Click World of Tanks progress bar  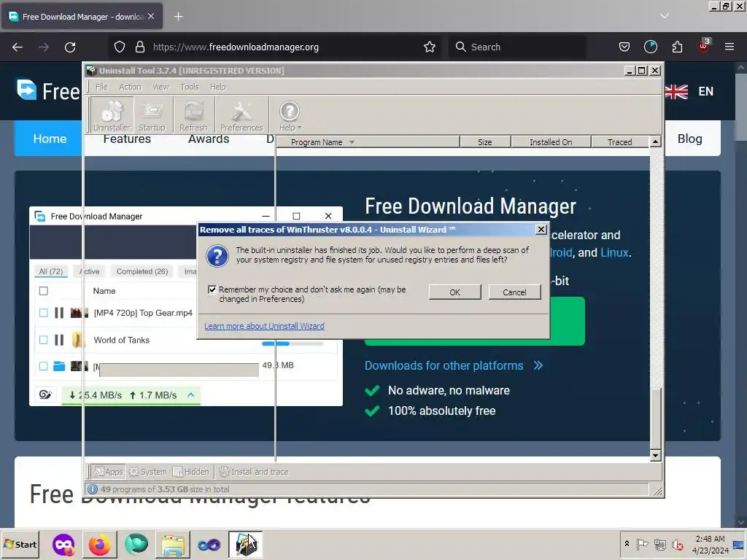pos(293,343)
